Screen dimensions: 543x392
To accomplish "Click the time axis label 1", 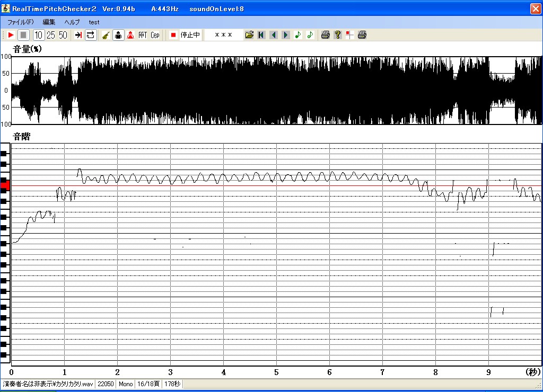I will [x=64, y=372].
